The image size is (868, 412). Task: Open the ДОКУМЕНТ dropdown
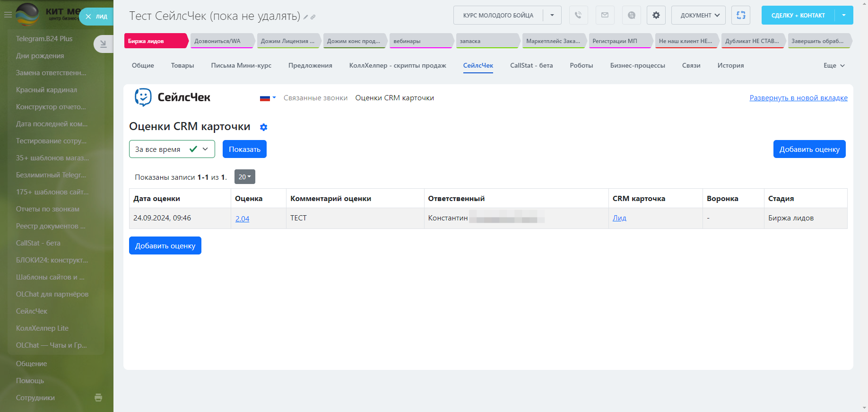pos(699,15)
